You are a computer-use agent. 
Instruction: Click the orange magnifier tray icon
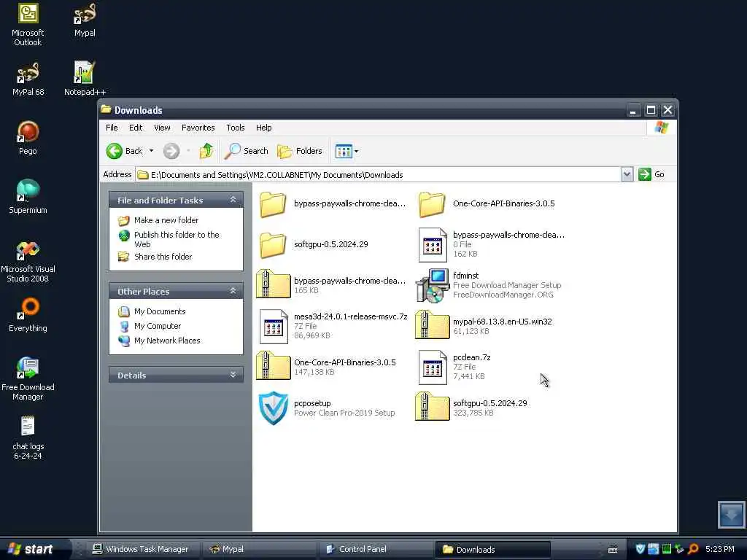[x=693, y=549]
